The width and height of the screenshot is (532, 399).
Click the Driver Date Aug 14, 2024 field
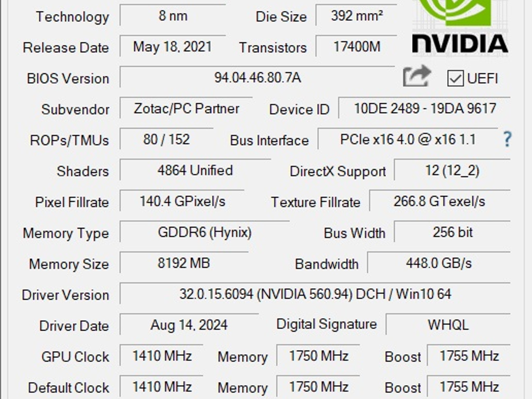pyautogui.click(x=189, y=324)
